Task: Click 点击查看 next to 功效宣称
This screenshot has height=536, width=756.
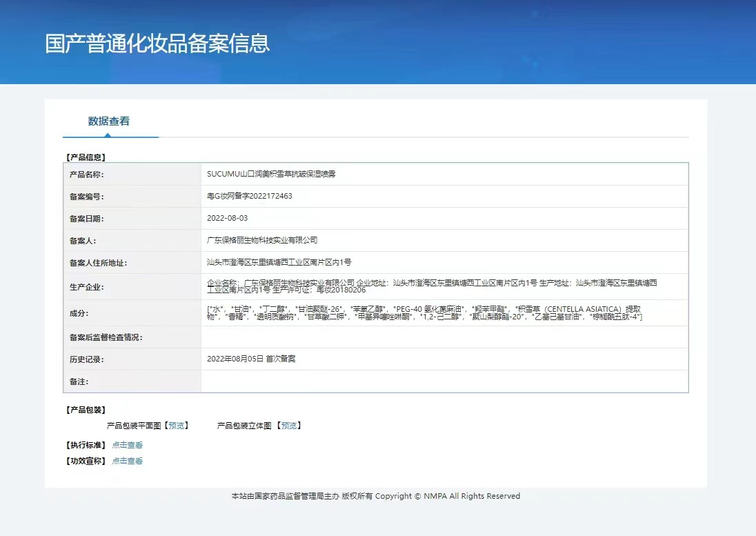Action: [x=128, y=461]
